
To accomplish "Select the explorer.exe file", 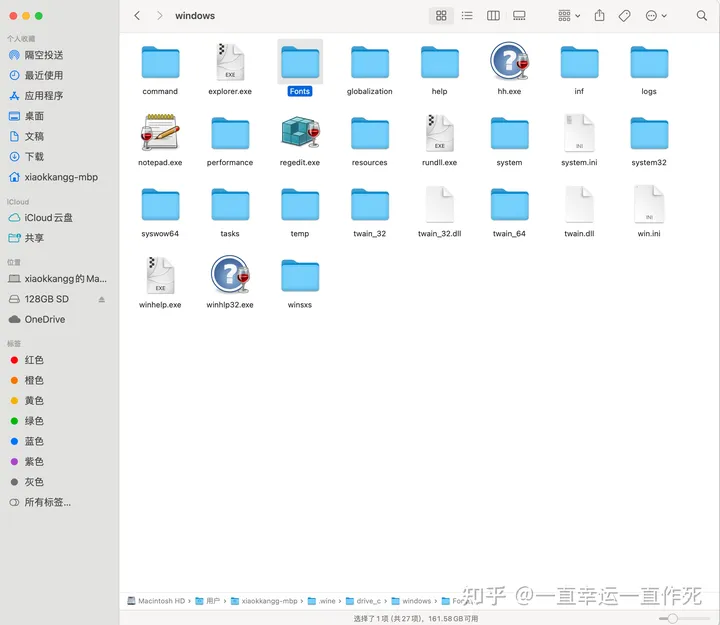I will pos(230,62).
